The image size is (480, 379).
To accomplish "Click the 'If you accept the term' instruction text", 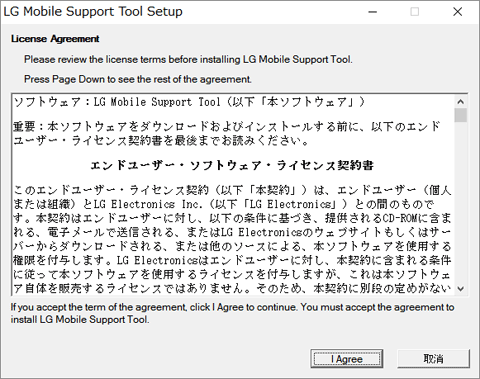I will click(232, 313).
